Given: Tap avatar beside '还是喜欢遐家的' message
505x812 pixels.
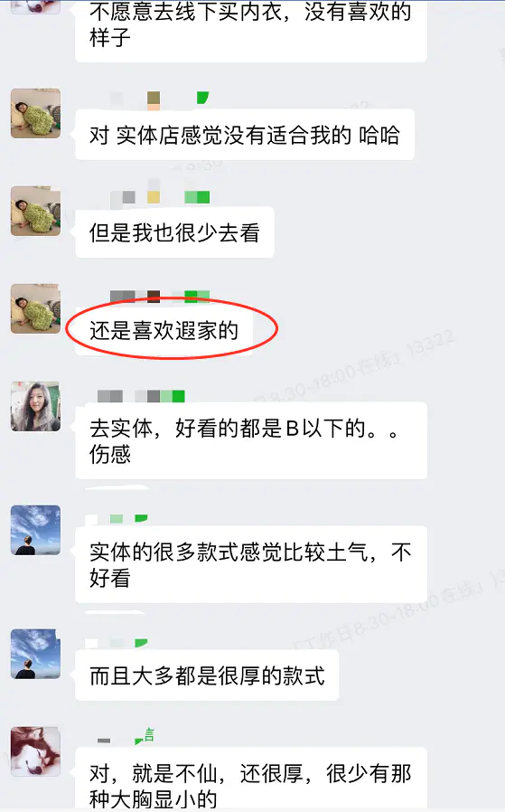Looking at the screenshot, I should (36, 308).
